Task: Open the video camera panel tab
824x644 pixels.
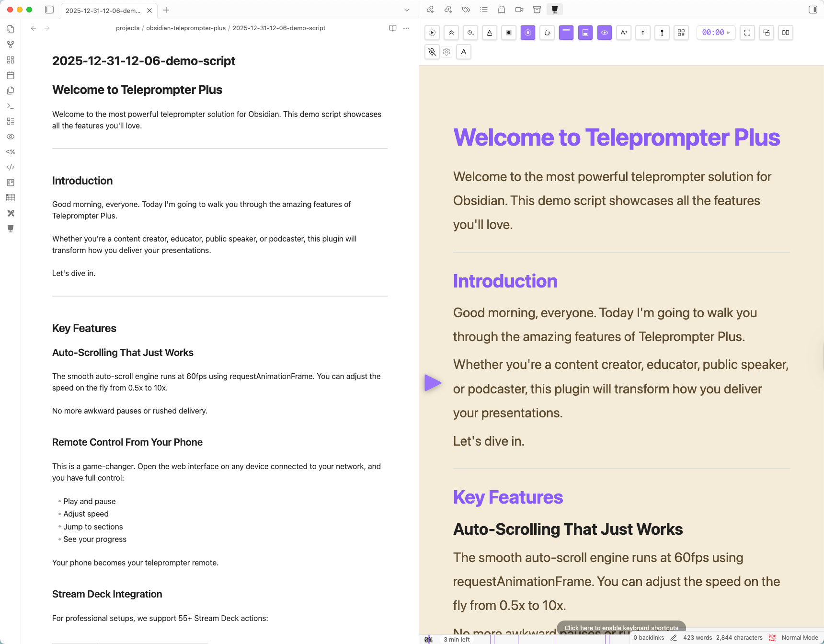Action: point(519,10)
